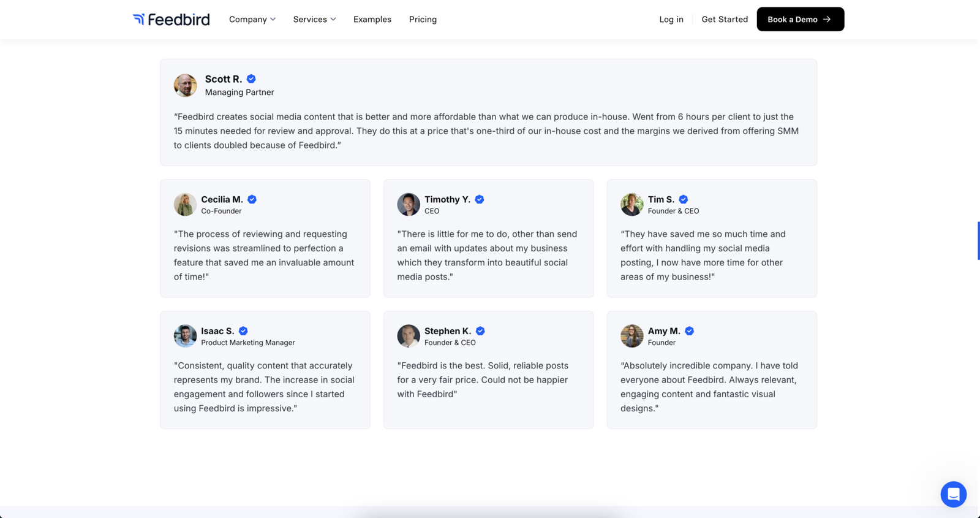Click Tim S.'s avatar
Screen dimensions: 980x518
coord(632,204)
